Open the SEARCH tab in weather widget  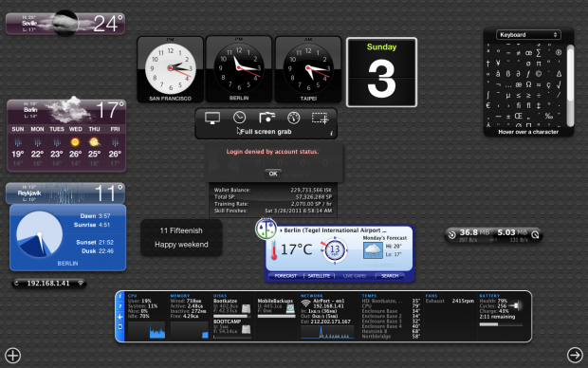[390, 276]
